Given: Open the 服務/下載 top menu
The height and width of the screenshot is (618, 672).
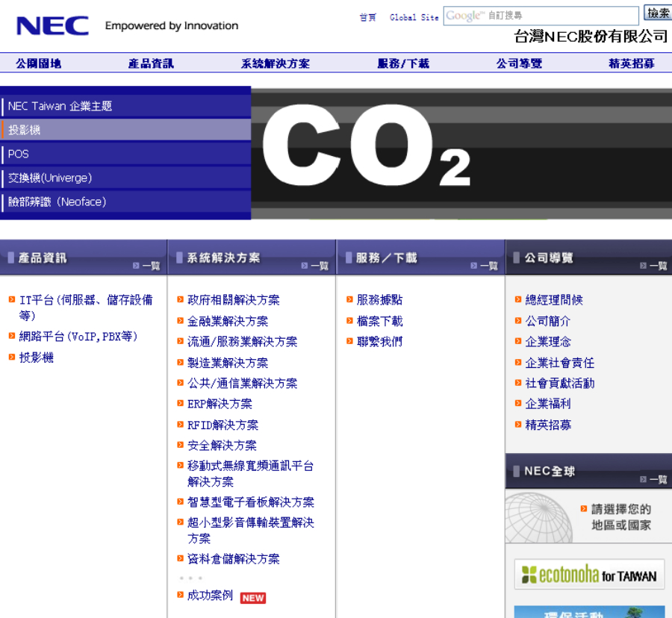Looking at the screenshot, I should coord(403,63).
